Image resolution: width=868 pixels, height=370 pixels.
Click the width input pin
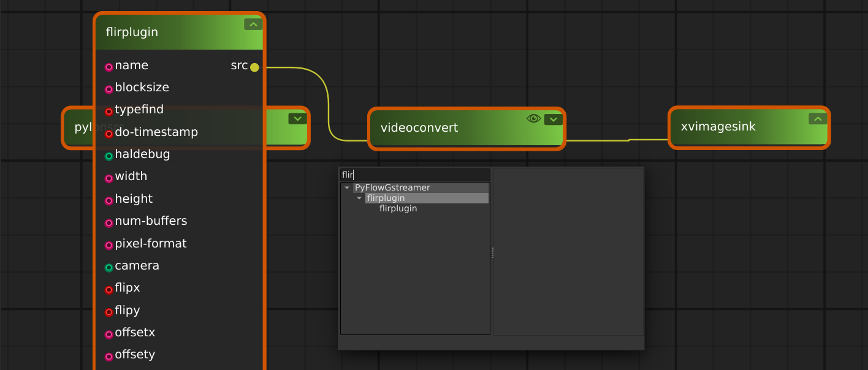(x=109, y=178)
